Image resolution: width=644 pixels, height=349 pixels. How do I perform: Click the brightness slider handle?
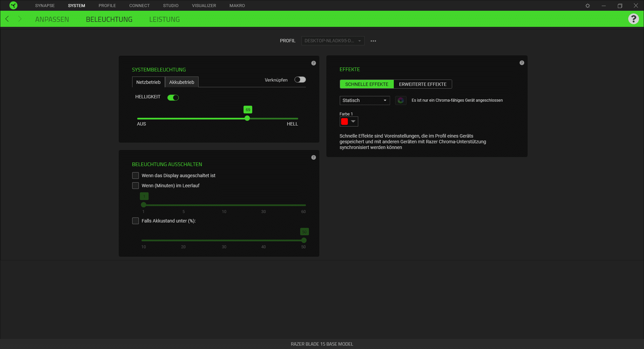[247, 118]
